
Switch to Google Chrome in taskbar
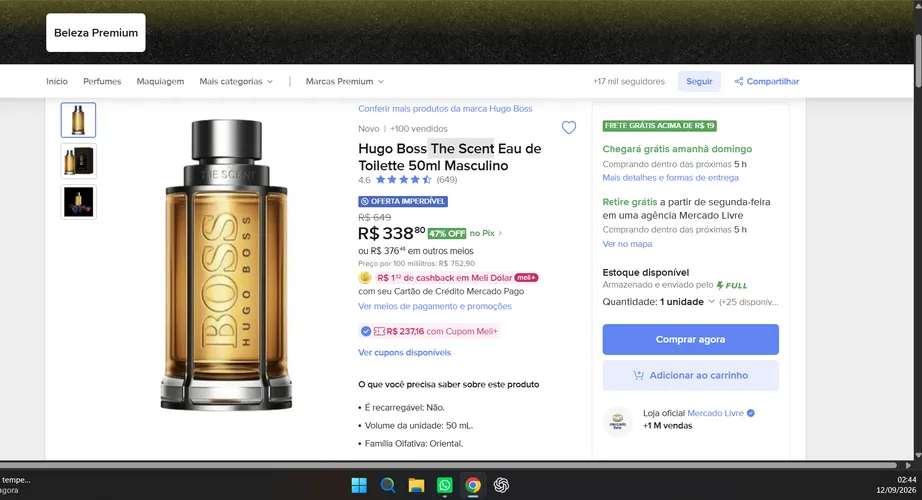point(473,485)
